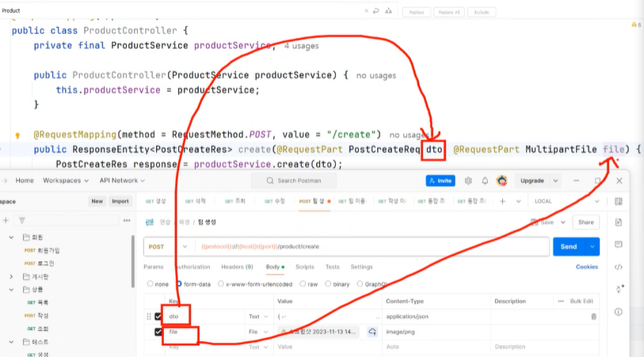Image resolution: width=644 pixels, height=357 pixels.
Task: Select the none body radio button
Action: tap(151, 284)
